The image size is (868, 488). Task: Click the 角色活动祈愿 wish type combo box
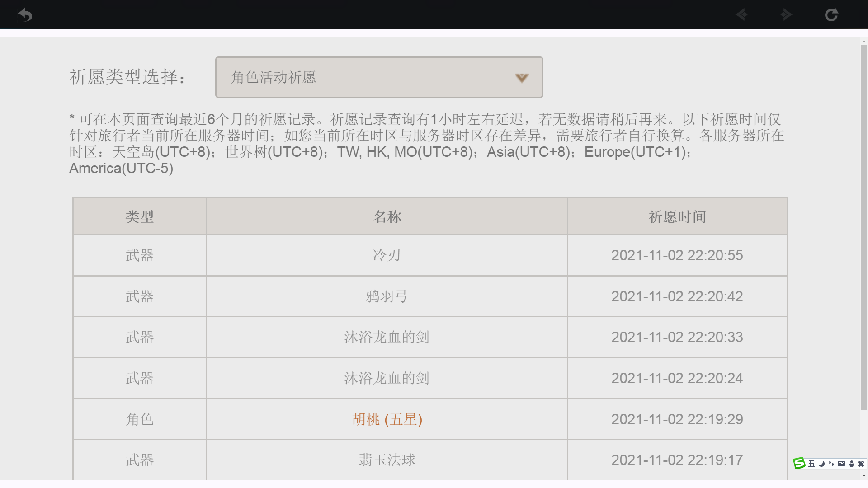tap(379, 77)
